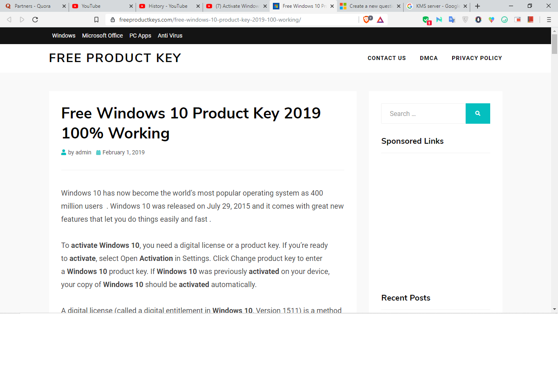Close the KMS server Google tab
The image size is (558, 392).
point(465,6)
